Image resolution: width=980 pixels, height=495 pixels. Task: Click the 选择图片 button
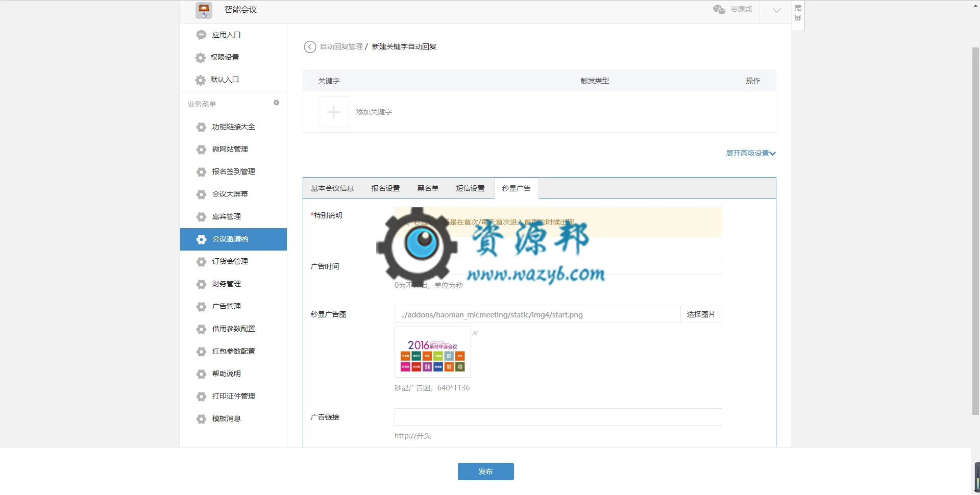701,314
